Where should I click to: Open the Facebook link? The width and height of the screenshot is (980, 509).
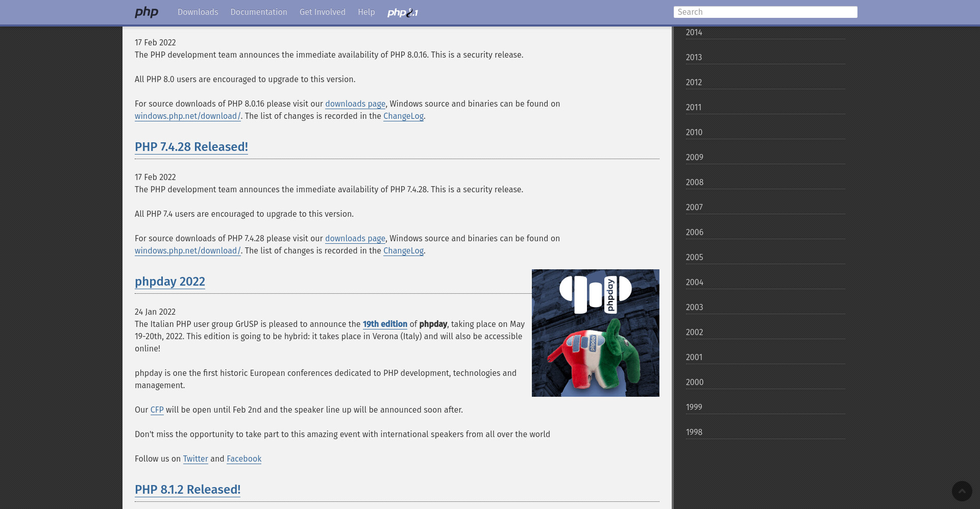pos(244,459)
